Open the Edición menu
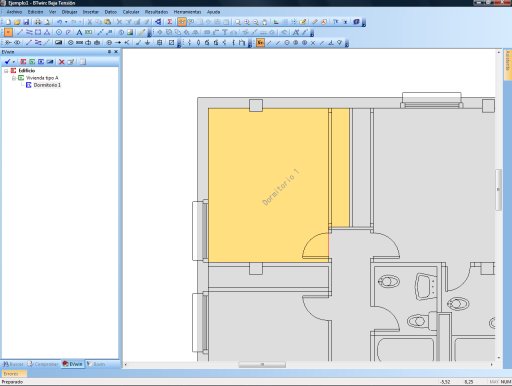512x386 pixels. [x=35, y=12]
